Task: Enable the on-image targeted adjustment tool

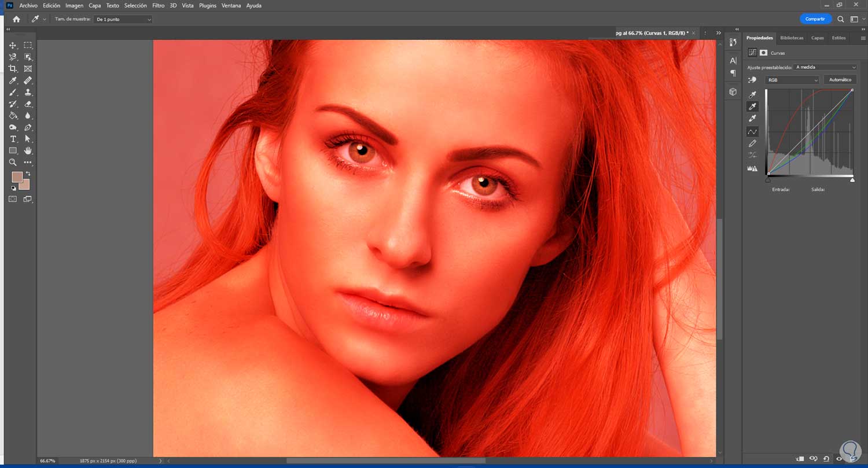Action: click(752, 80)
